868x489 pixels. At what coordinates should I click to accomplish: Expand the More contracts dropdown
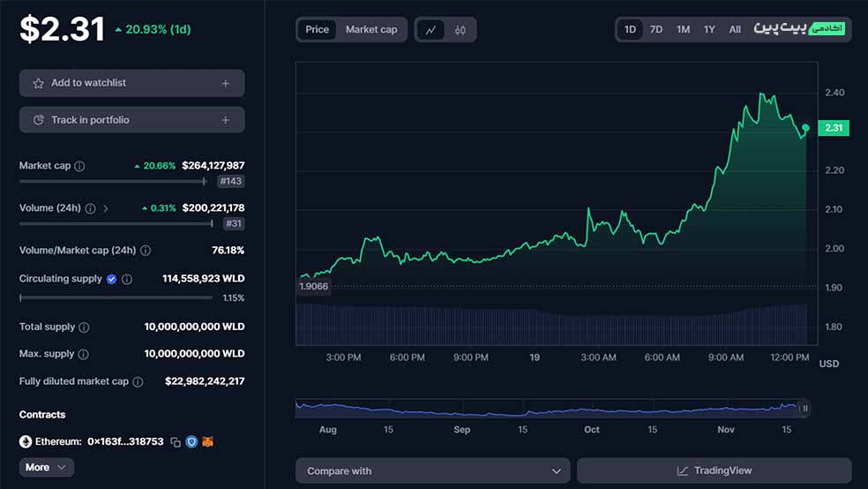46,467
